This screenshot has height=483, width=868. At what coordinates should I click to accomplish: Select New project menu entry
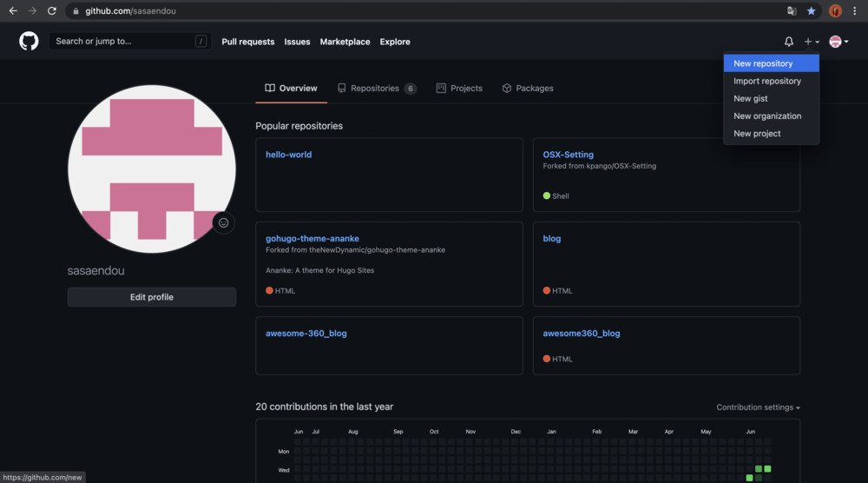[x=771, y=134]
